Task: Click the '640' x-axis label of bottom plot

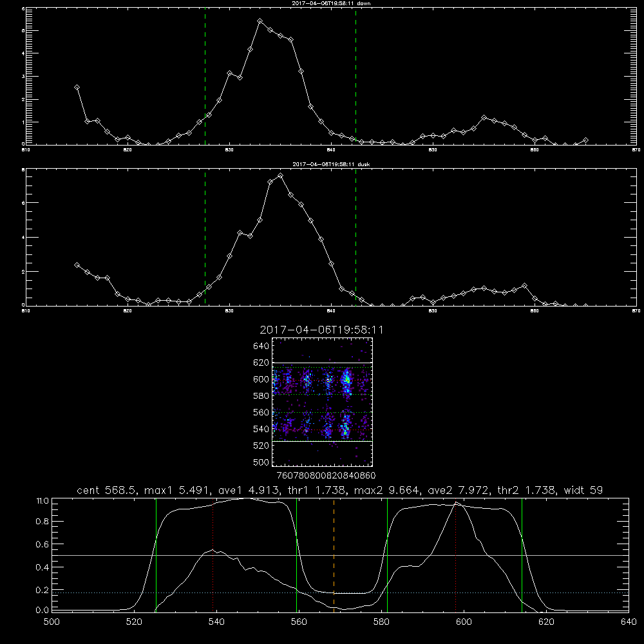Action: [x=629, y=622]
